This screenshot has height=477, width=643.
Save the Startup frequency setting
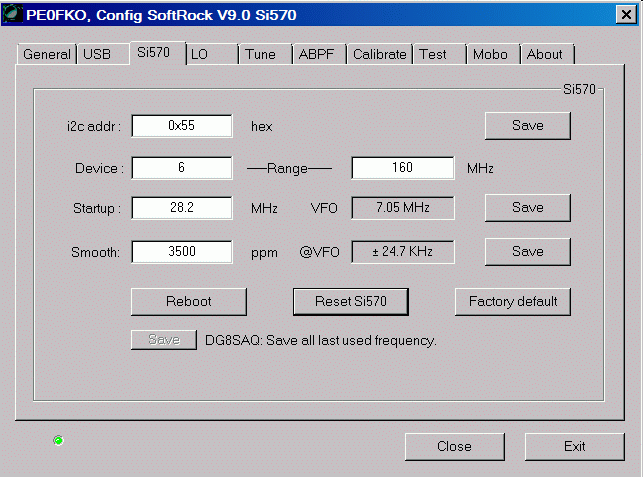click(x=528, y=208)
